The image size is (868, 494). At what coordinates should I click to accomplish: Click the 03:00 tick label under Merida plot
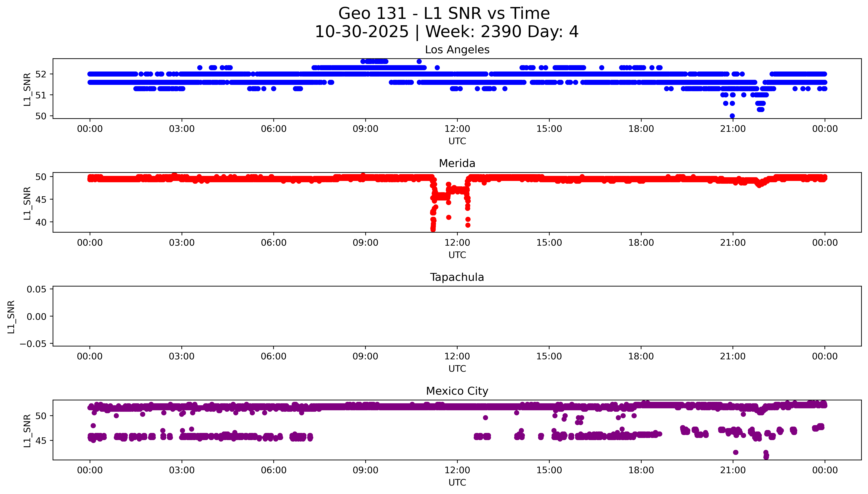point(182,243)
